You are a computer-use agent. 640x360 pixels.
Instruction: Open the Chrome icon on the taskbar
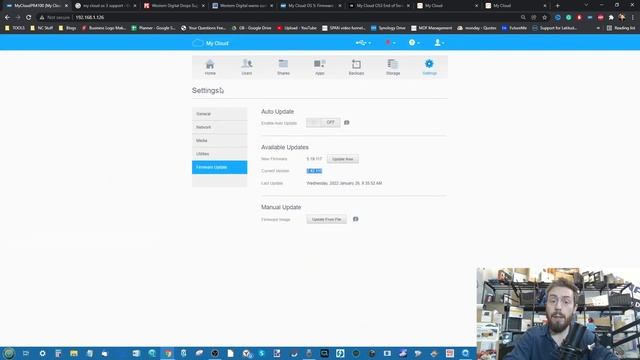coord(168,353)
